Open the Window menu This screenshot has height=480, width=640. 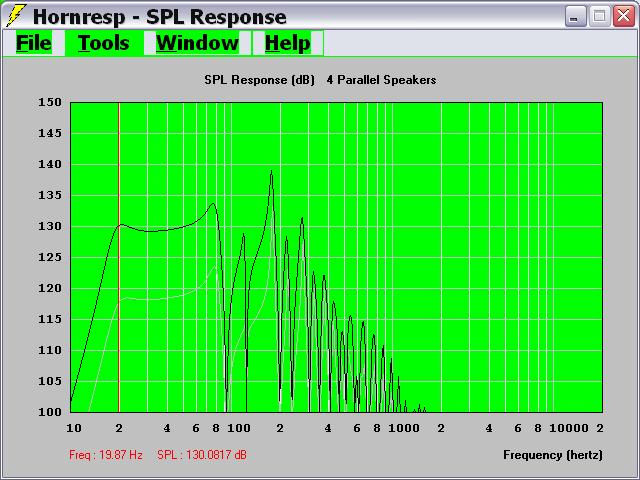tap(197, 43)
